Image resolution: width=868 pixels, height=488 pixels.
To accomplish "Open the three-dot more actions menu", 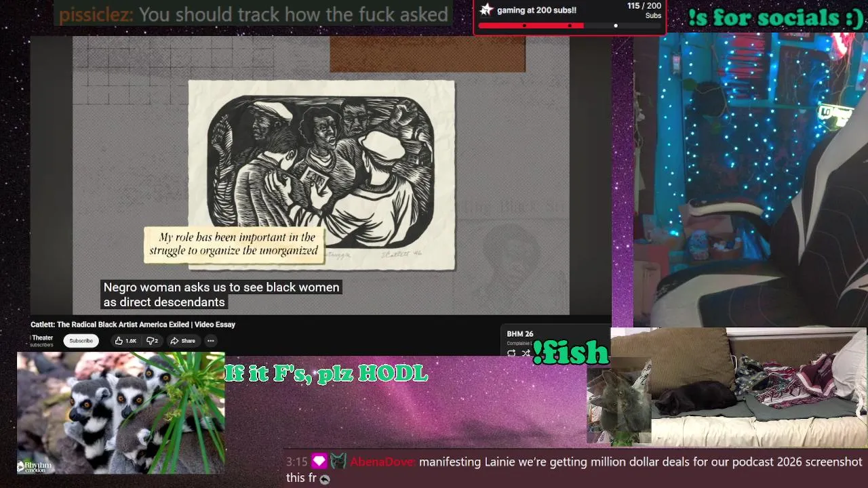I will click(x=211, y=341).
